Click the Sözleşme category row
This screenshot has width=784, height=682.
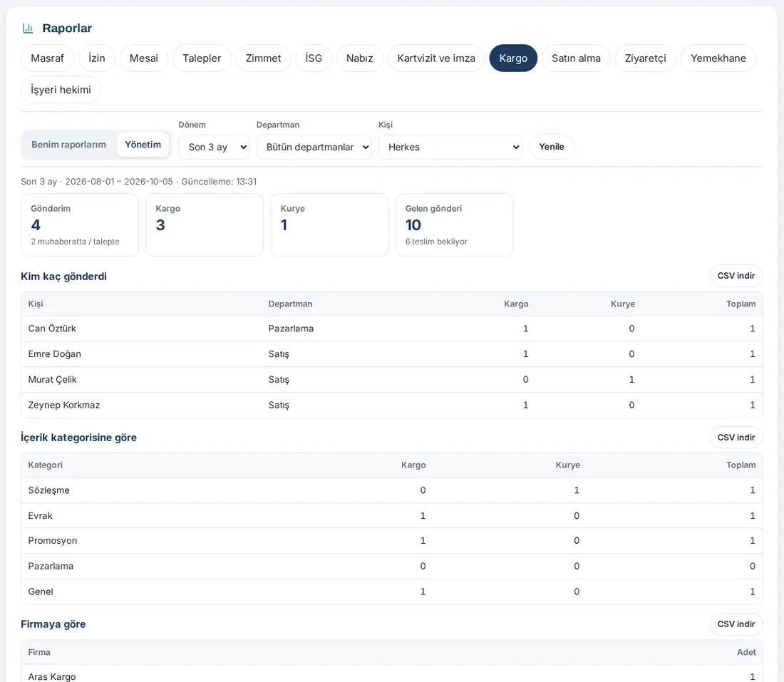(392, 490)
